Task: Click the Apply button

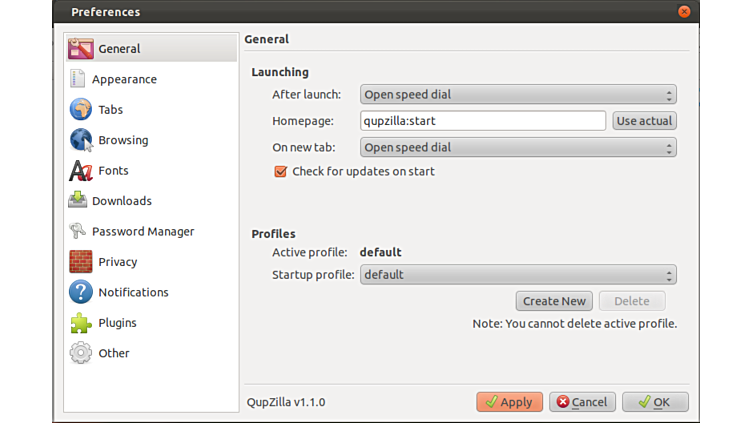Action: tap(509, 402)
